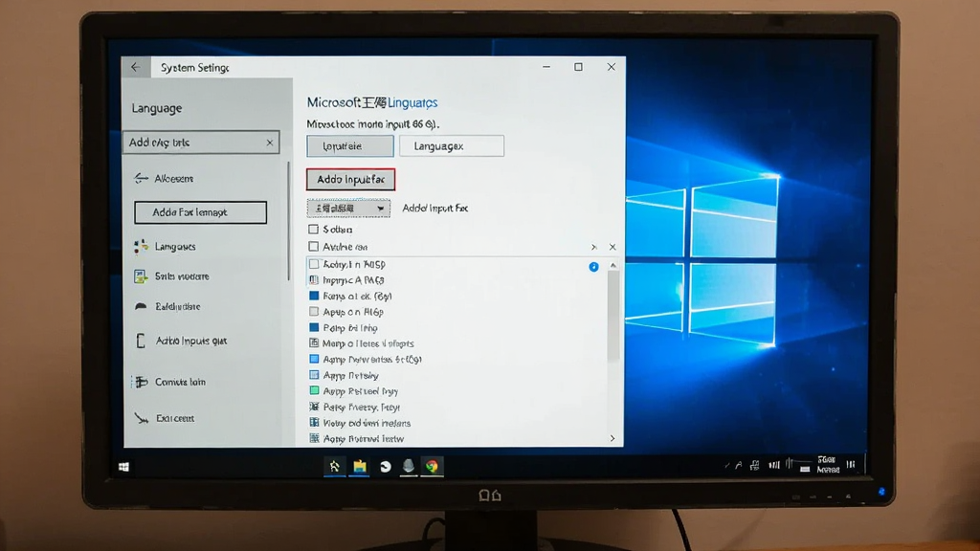980x551 pixels.
Task: Select the multicolored Languages icon in the sidebar
Action: [x=142, y=246]
